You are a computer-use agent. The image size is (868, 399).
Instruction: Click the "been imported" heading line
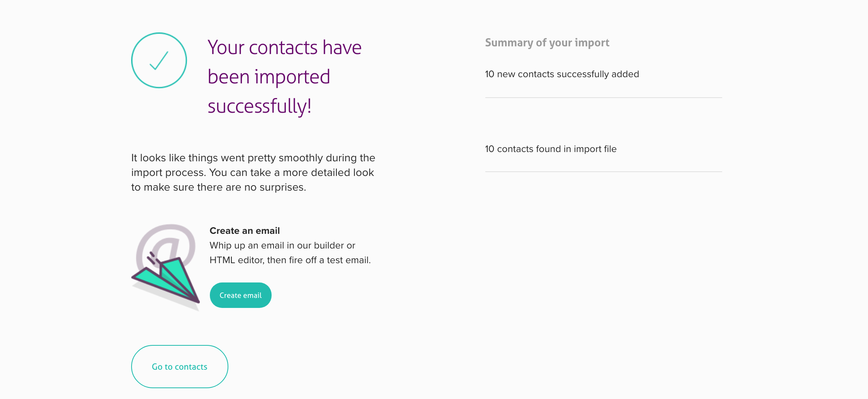[x=269, y=77]
